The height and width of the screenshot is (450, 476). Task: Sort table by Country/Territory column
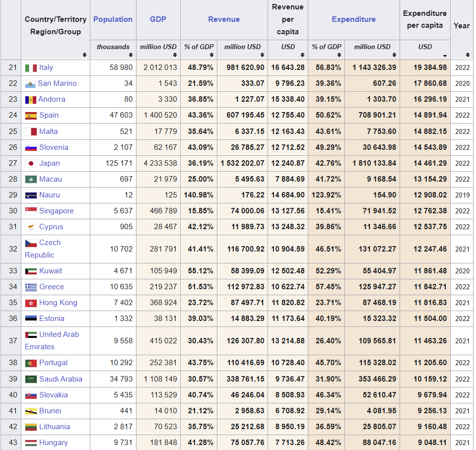tap(84, 55)
